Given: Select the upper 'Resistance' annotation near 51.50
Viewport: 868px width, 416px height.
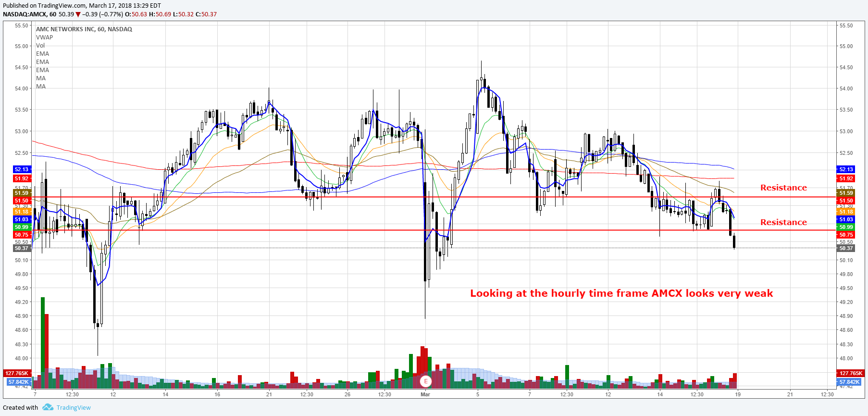Looking at the screenshot, I should 783,188.
